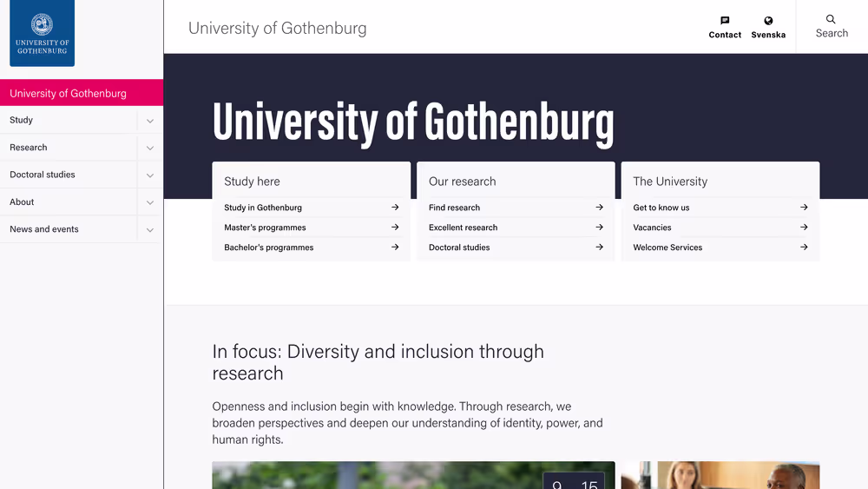This screenshot has width=868, height=489.
Task: Click the Study here card heading
Action: click(252, 181)
